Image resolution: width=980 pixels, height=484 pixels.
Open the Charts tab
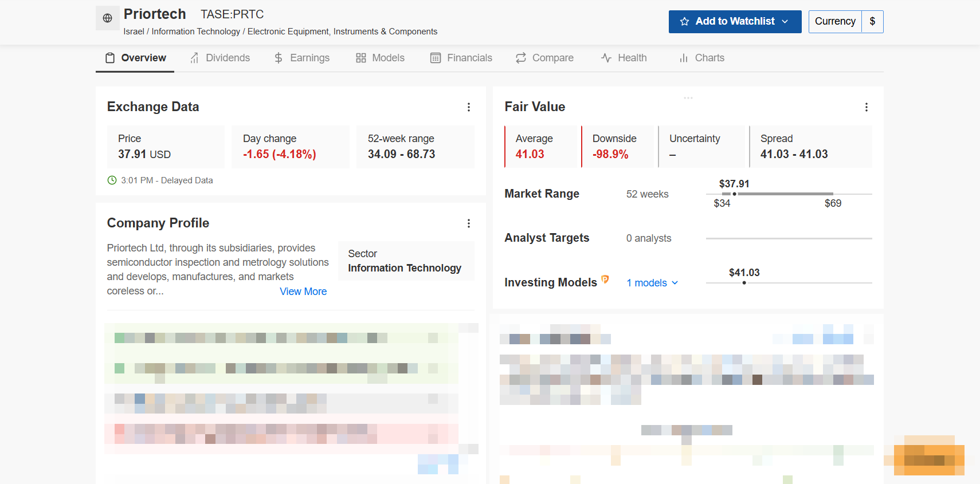701,58
